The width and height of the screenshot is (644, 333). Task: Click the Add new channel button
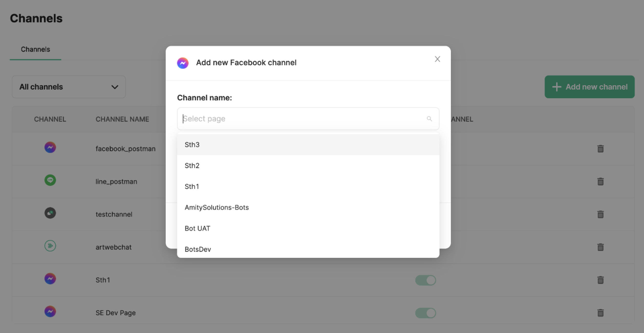pyautogui.click(x=589, y=87)
